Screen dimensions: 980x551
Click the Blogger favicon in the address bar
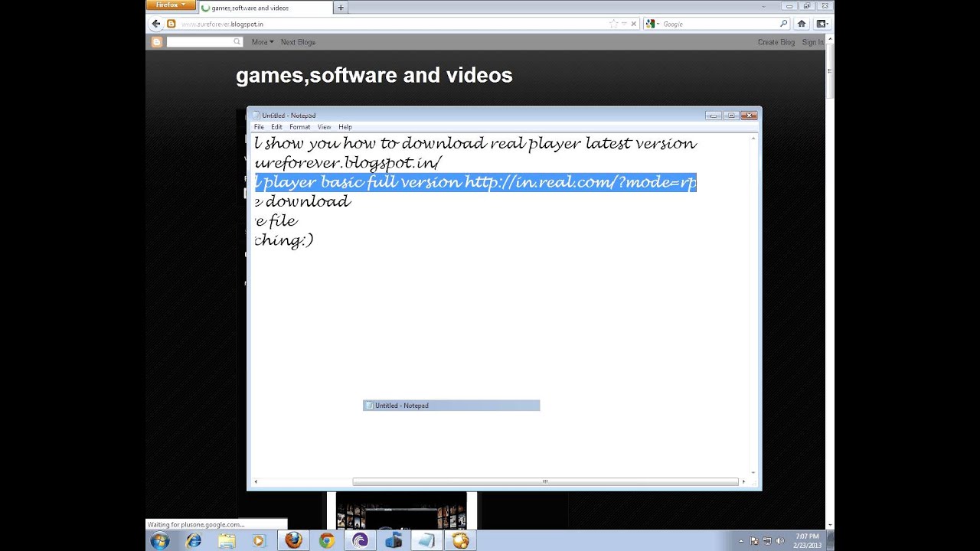pos(171,24)
